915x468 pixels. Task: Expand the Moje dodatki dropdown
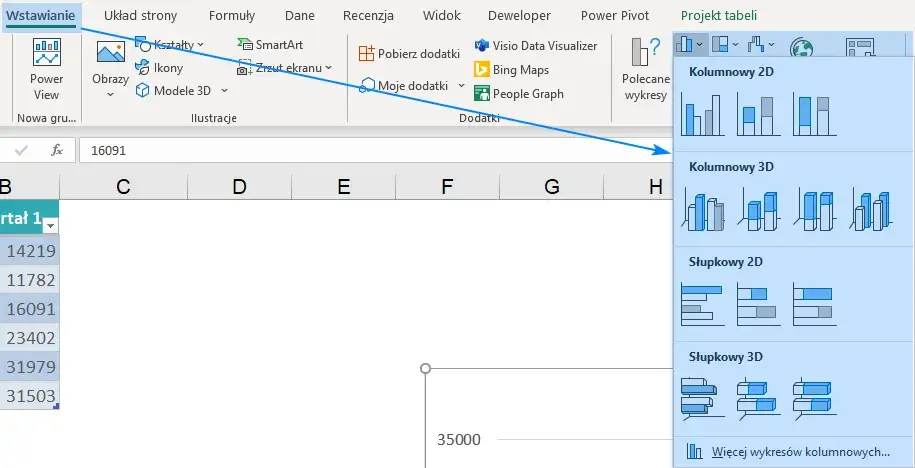click(x=413, y=86)
